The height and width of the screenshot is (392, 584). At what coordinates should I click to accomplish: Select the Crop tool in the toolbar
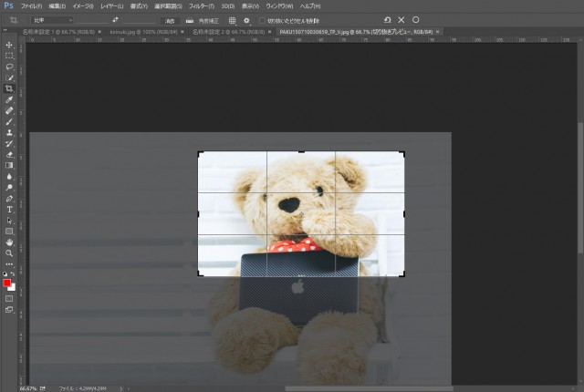tap(9, 88)
